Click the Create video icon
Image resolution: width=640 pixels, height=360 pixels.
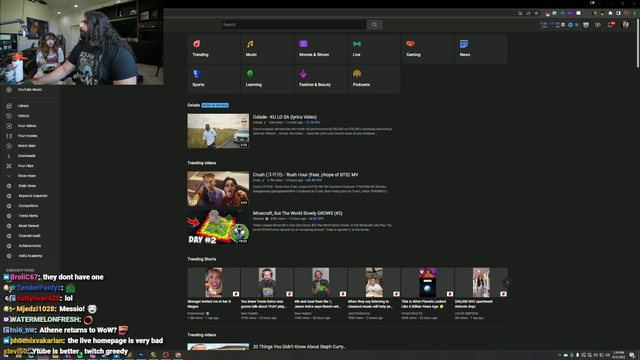pyautogui.click(x=598, y=25)
